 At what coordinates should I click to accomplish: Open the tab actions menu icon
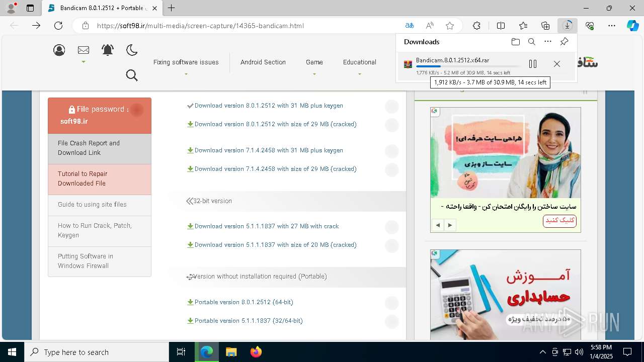coord(30,8)
